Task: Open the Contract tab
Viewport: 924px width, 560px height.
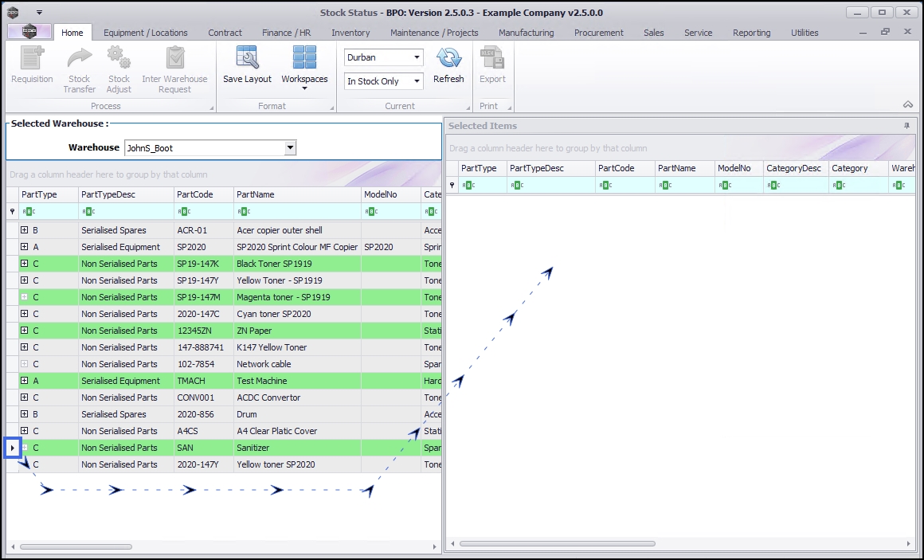Action: [225, 33]
